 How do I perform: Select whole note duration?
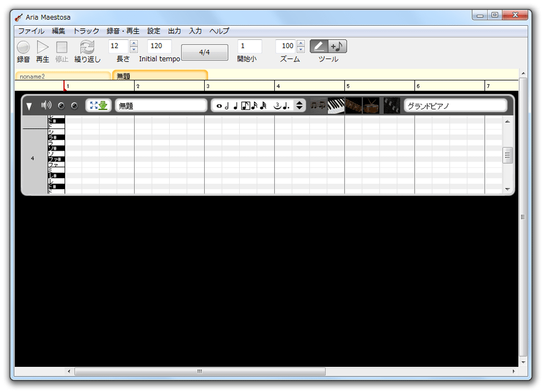[x=219, y=106]
